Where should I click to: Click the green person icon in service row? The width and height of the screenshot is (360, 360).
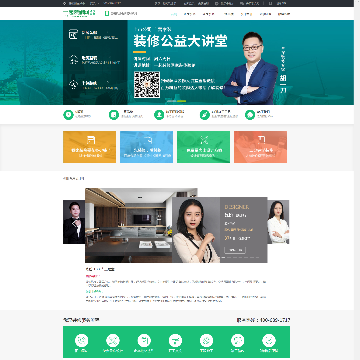[x=159, y=115]
